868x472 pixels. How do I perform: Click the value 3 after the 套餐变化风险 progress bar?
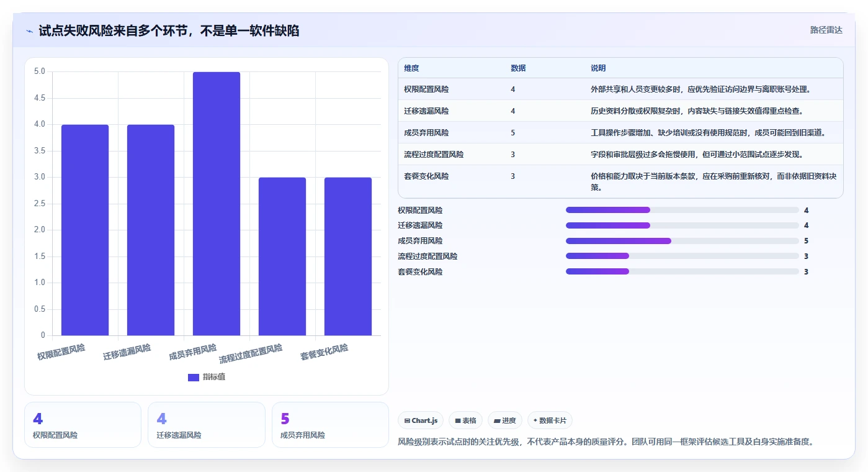[806, 272]
